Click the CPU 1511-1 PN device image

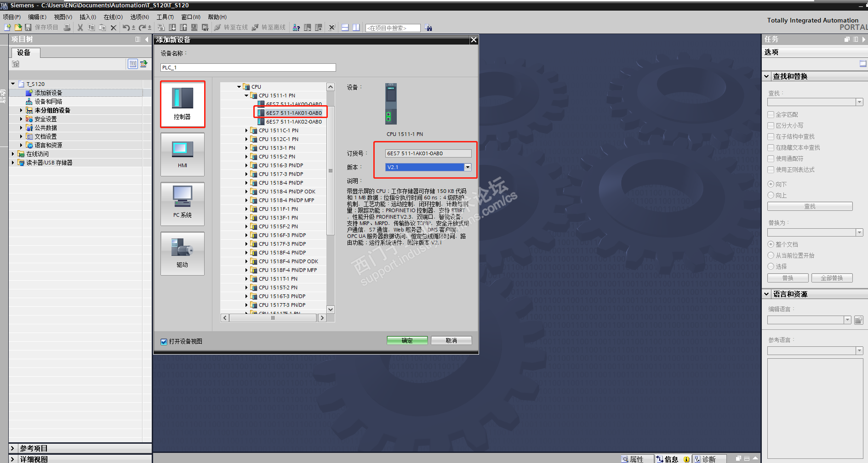point(391,104)
